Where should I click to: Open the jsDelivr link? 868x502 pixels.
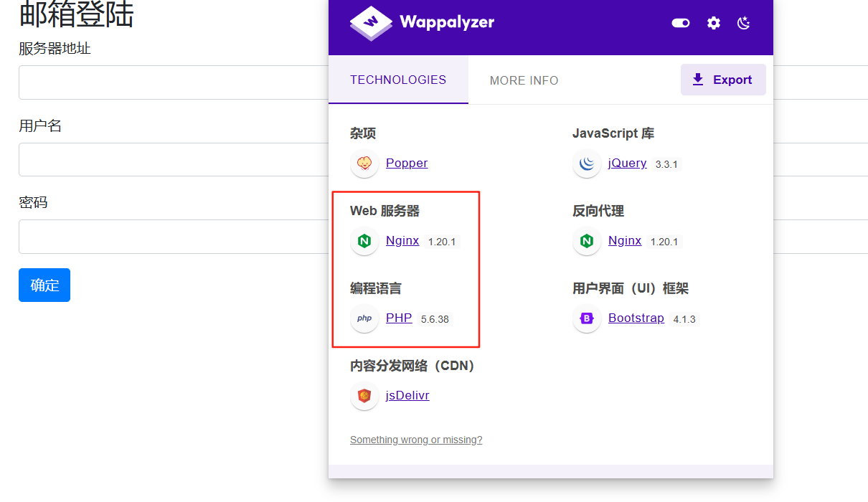click(407, 395)
